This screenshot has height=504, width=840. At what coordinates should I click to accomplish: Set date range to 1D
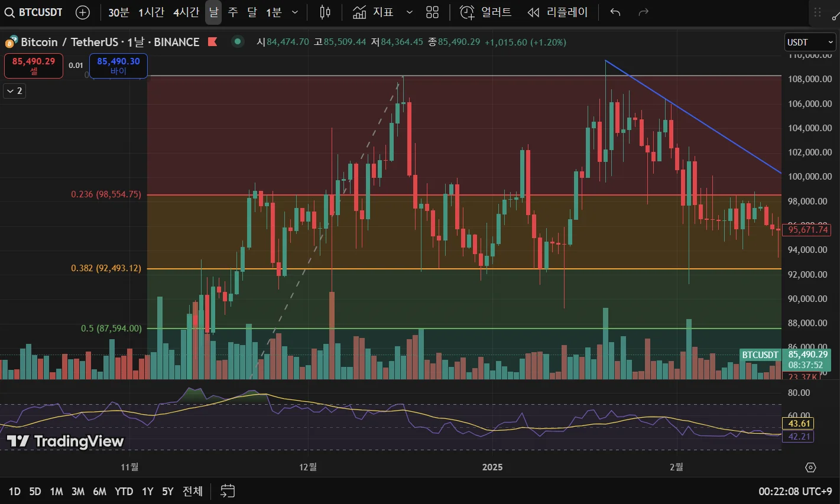15,492
